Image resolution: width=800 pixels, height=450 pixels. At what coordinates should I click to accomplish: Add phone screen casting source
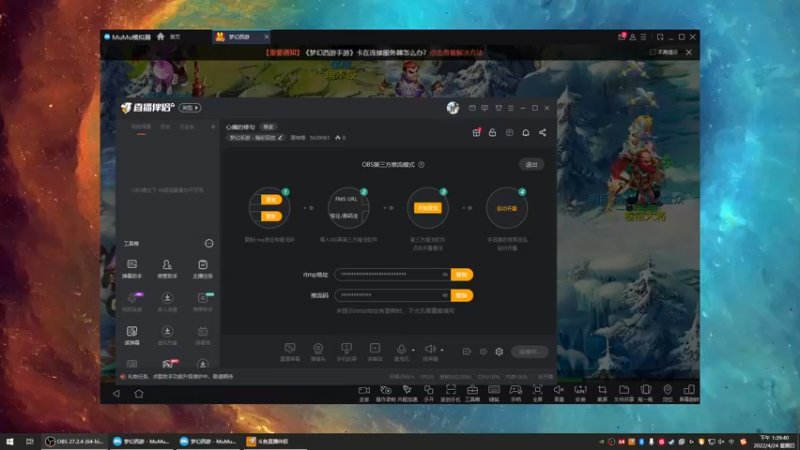(x=346, y=352)
